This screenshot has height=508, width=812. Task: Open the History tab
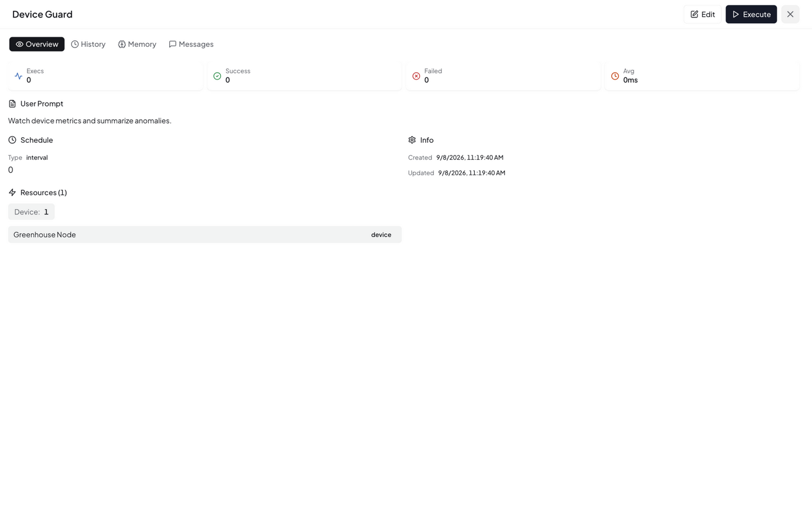click(88, 44)
